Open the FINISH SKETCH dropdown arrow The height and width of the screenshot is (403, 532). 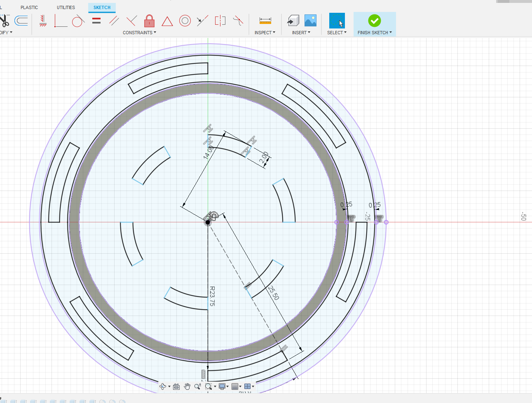click(x=390, y=32)
